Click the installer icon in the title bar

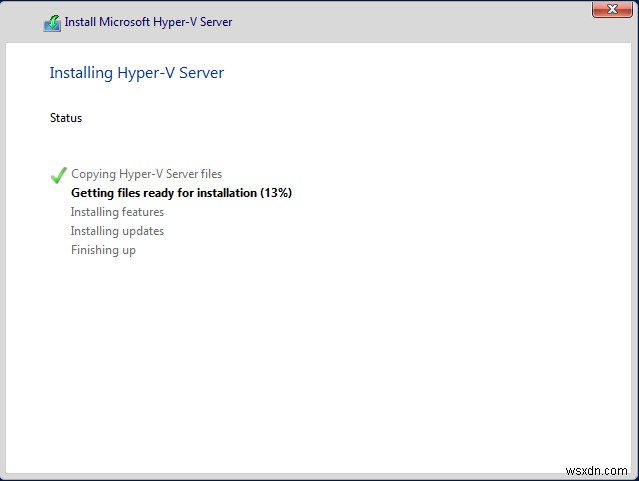(52, 22)
